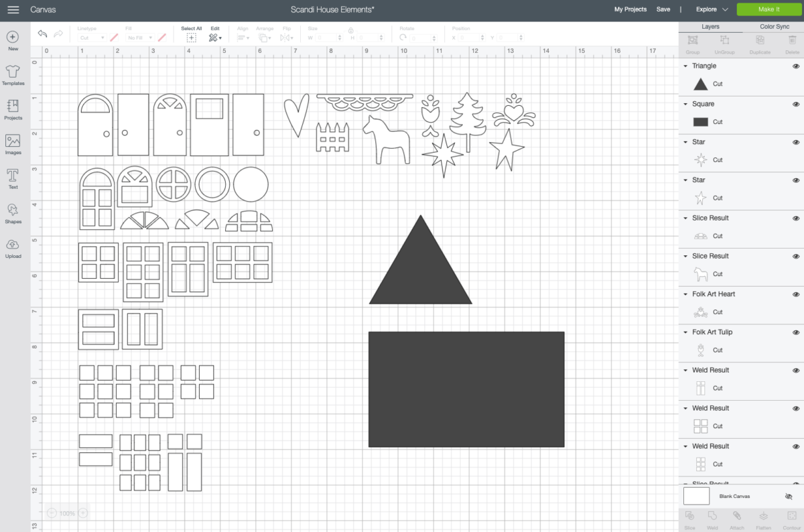This screenshot has width=804, height=532.
Task: Collapse the Folk Art Tulip layer
Action: 685,333
